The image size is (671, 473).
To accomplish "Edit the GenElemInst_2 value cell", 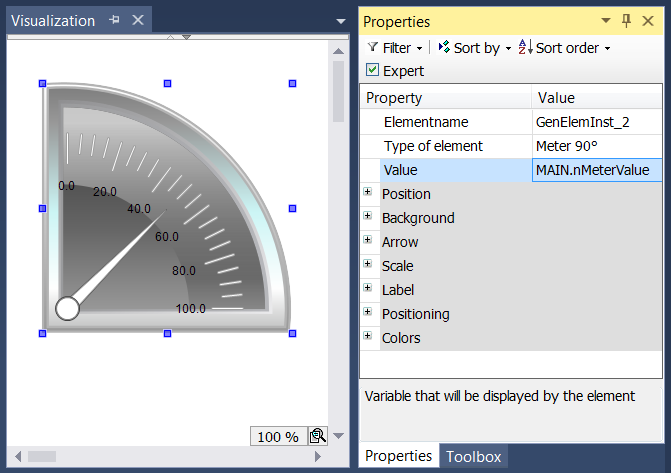I will [x=597, y=122].
